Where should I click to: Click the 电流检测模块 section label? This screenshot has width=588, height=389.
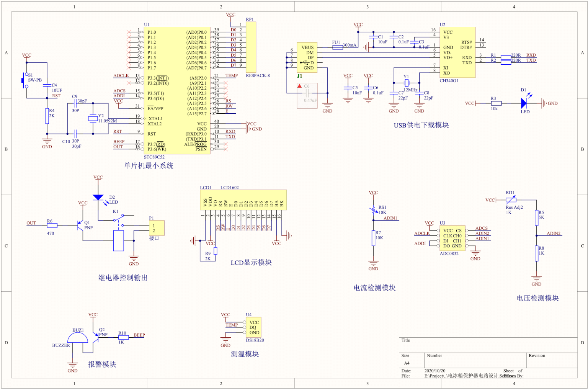(374, 288)
